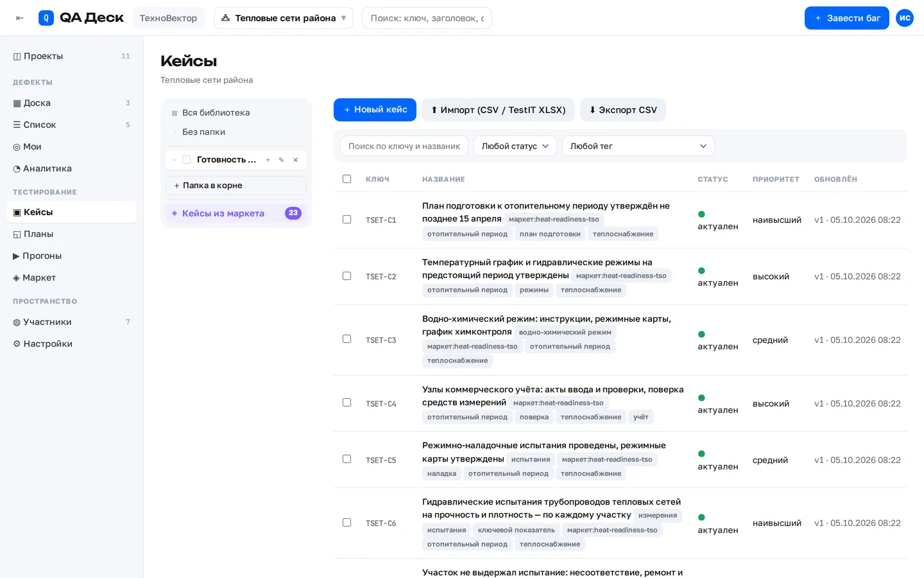Viewport: 924px width, 578px height.
Task: Click the Завести баг button
Action: click(846, 18)
